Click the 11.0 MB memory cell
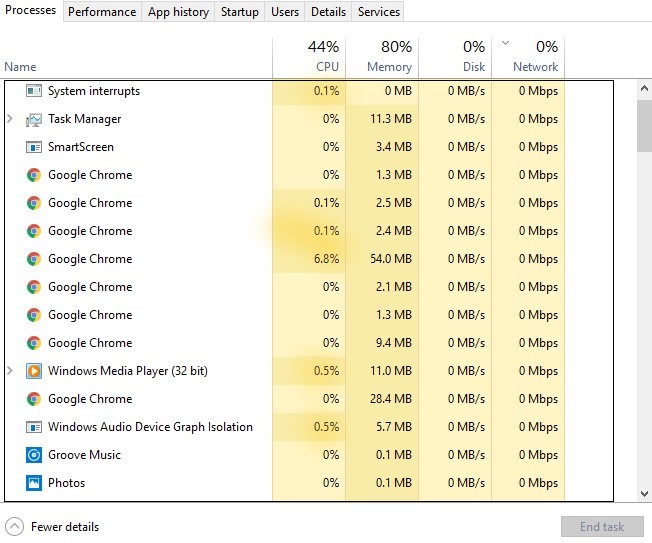This screenshot has width=652, height=543. point(382,370)
